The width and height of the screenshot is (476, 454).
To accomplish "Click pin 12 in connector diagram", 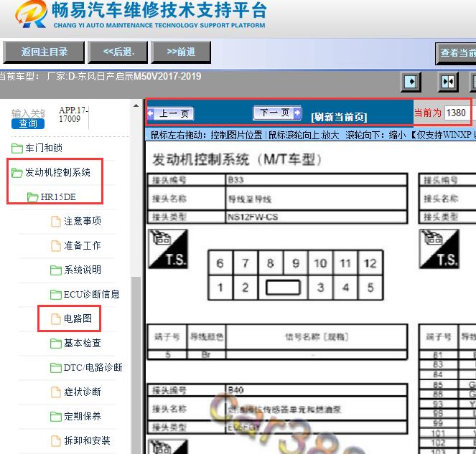I will (370, 263).
